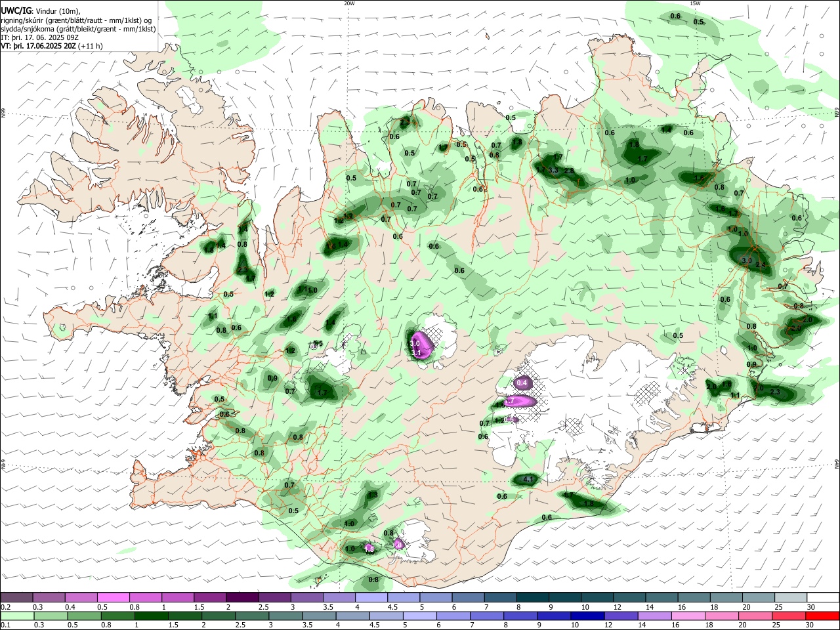Screen dimensions: 840x630
Task: Select the upper legend swatch starting at 4
Action: coord(371,598)
